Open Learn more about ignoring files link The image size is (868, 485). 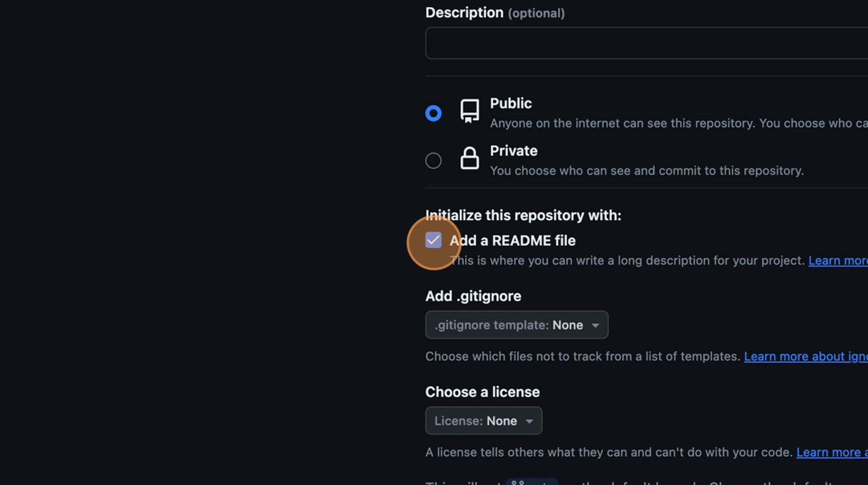806,356
